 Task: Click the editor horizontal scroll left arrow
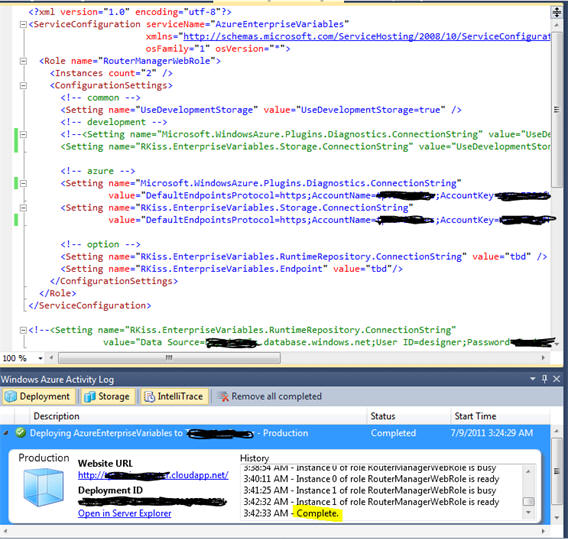(51, 358)
